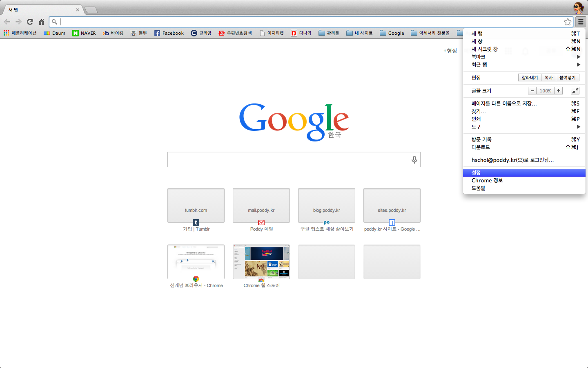Click the voice search microphone icon
The height and width of the screenshot is (368, 588).
click(414, 159)
